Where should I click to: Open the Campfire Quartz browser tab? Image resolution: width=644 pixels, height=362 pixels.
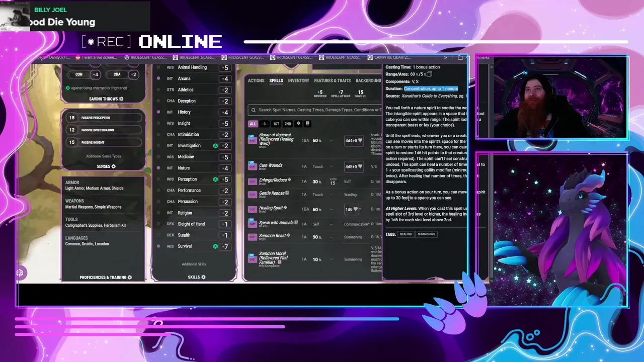[x=388, y=57]
